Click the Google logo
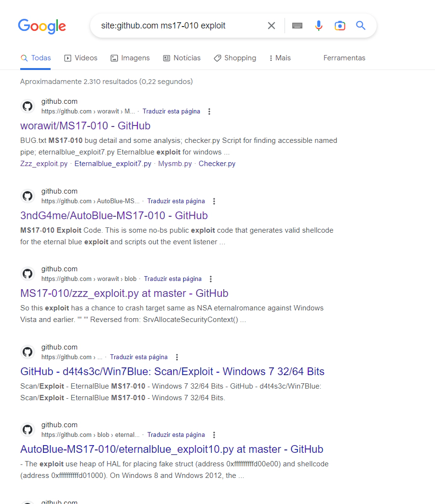Viewport: 435px width, 504px height. coord(42,27)
